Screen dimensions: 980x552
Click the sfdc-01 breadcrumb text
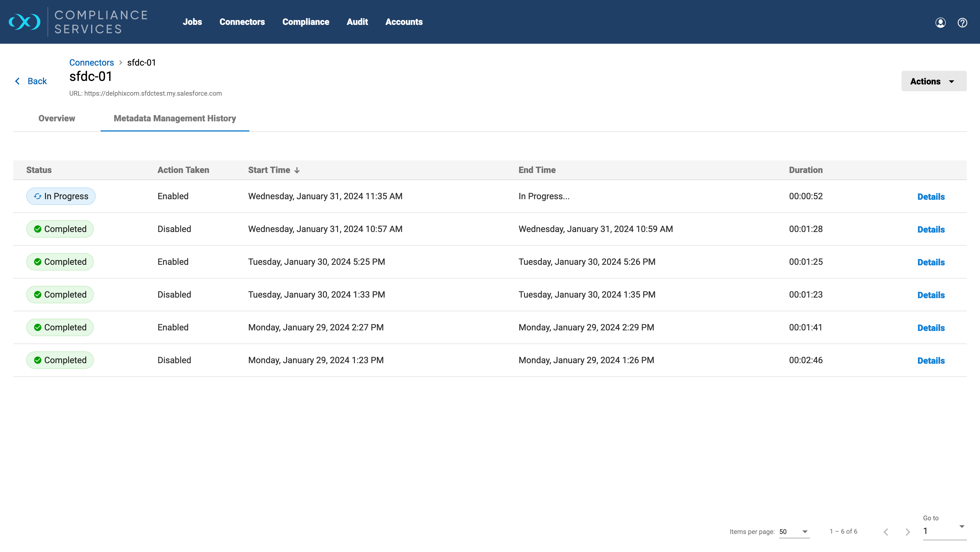pos(142,63)
